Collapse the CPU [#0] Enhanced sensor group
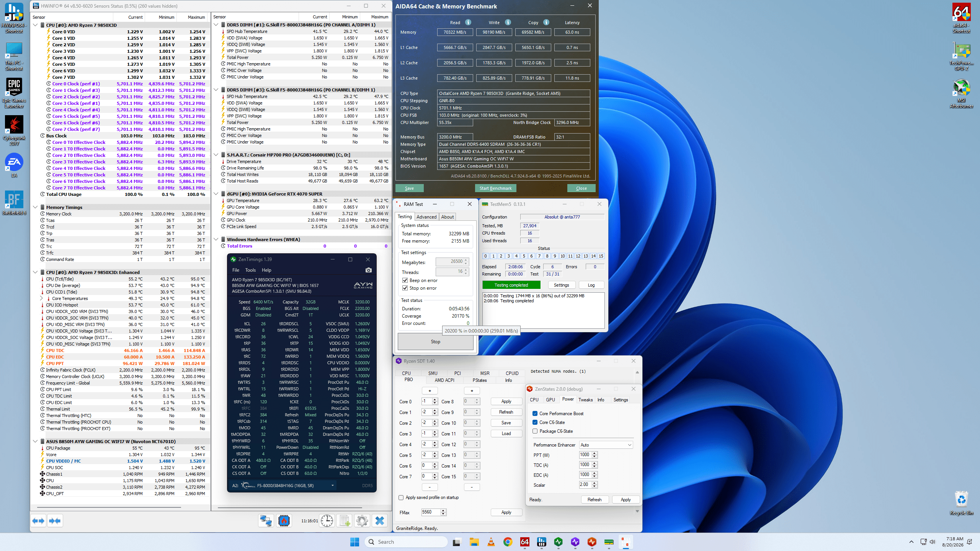This screenshot has width=980, height=551. click(x=35, y=272)
